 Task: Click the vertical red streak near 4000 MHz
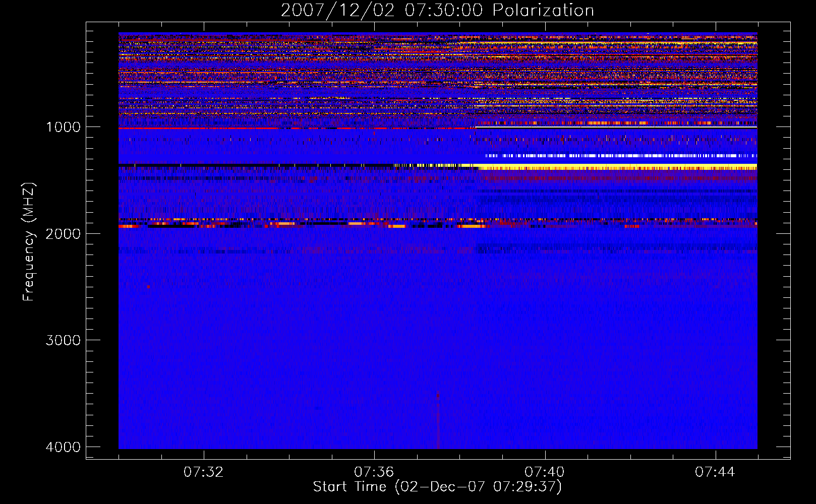pos(438,419)
